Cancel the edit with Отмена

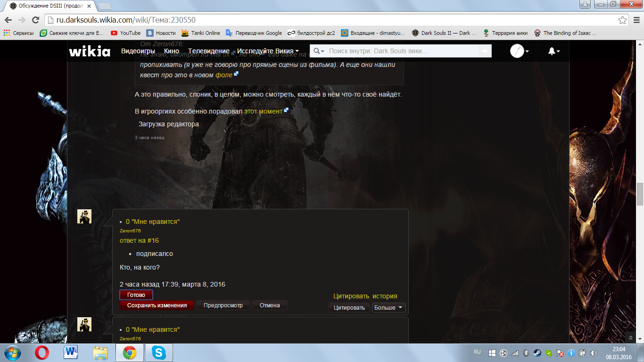270,305
